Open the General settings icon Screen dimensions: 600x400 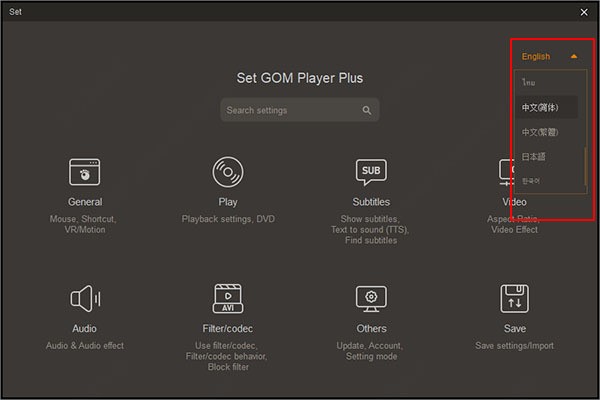(85, 172)
